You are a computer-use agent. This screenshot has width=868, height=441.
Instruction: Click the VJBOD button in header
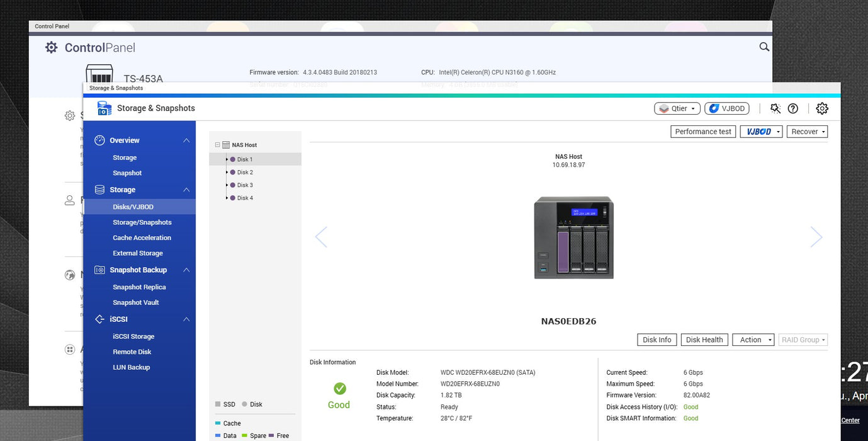coord(726,108)
